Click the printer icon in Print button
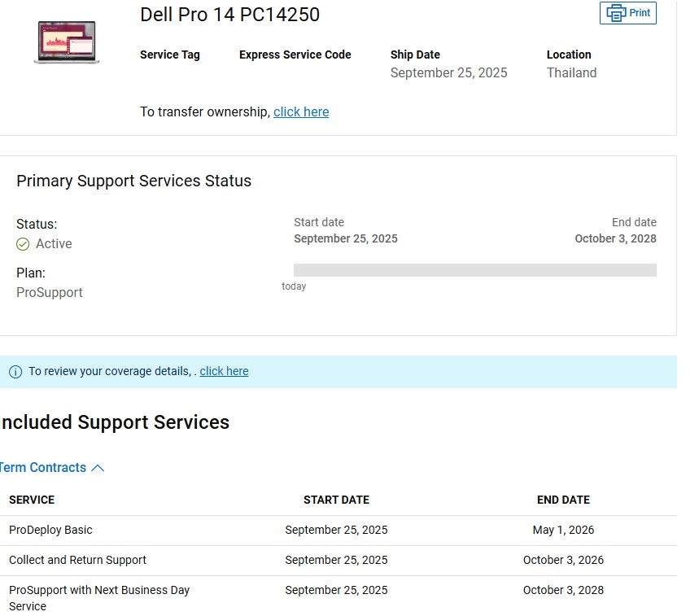The height and width of the screenshot is (616, 699). 616,13
